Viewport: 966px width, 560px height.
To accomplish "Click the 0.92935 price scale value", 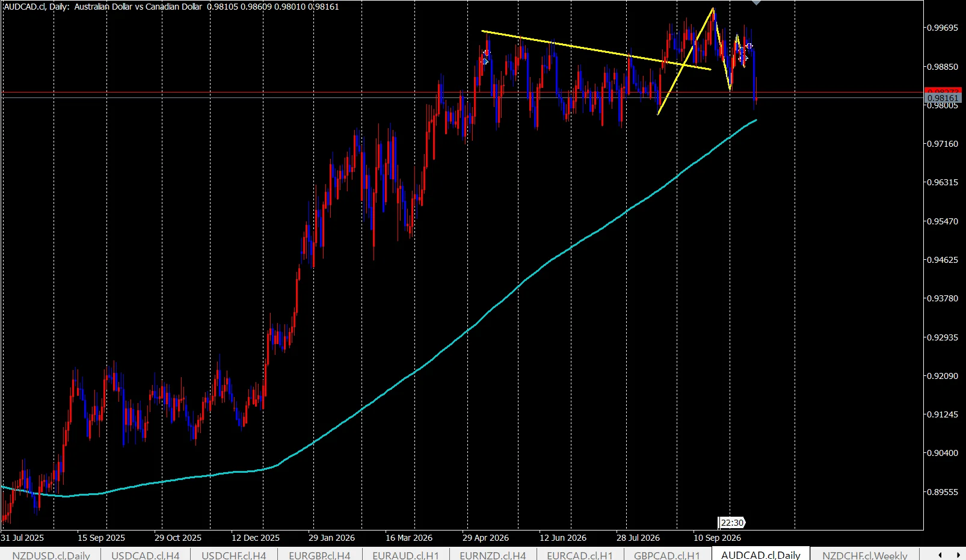I will coord(943,337).
